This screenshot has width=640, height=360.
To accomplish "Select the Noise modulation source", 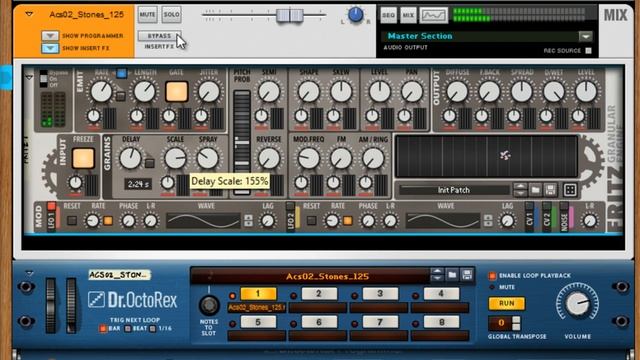I will 564,216.
